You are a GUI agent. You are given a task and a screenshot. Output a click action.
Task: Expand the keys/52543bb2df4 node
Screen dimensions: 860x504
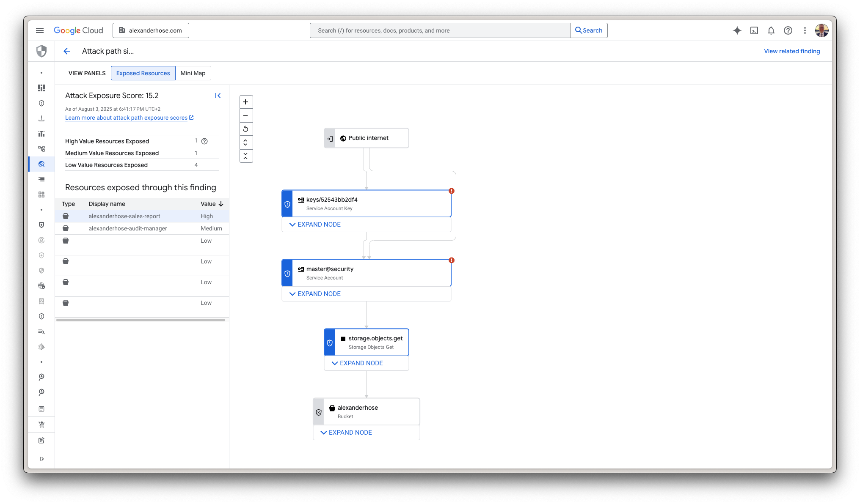click(315, 225)
